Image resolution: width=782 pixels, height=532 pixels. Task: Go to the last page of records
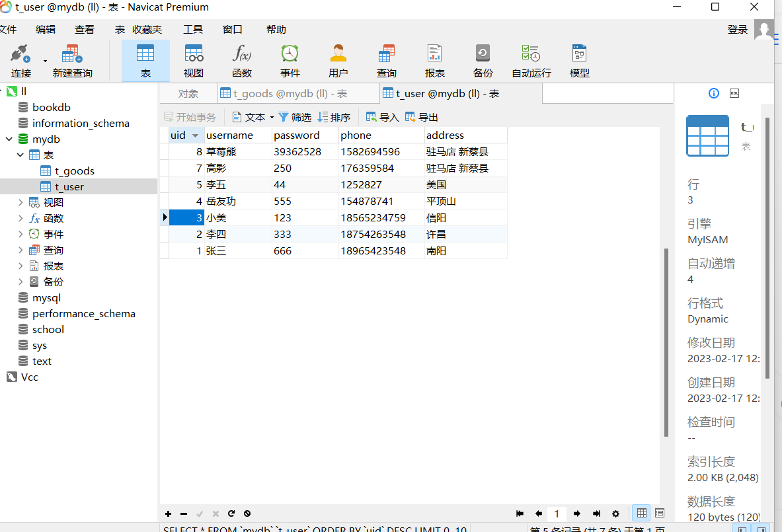596,513
